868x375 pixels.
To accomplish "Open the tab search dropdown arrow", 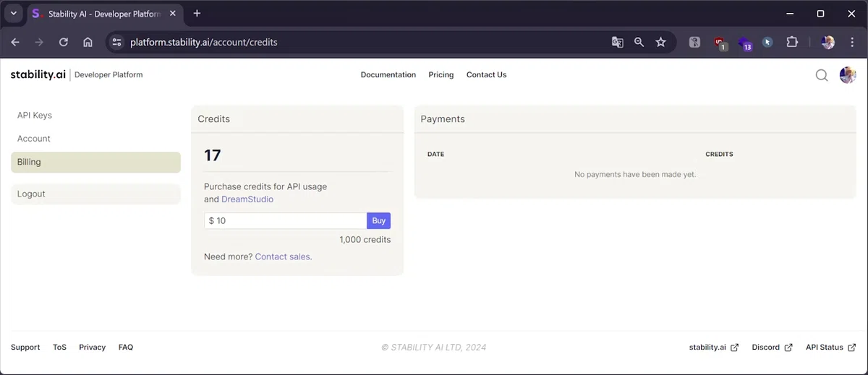I will [13, 13].
